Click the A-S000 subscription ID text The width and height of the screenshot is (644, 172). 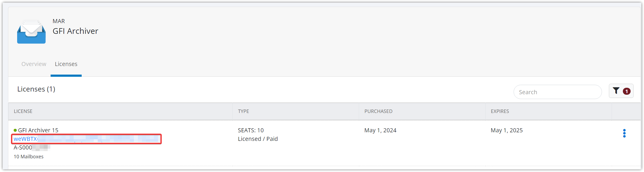(23, 148)
